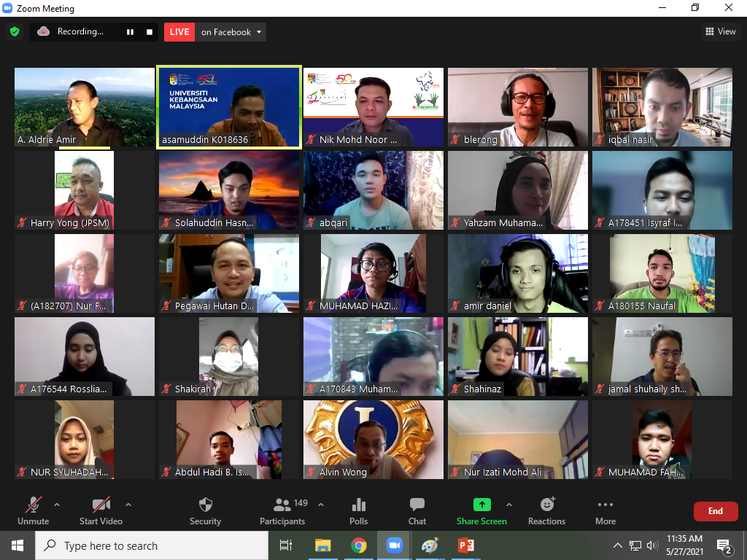Open the Security shield icon
This screenshot has height=560, width=747.
pyautogui.click(x=205, y=505)
